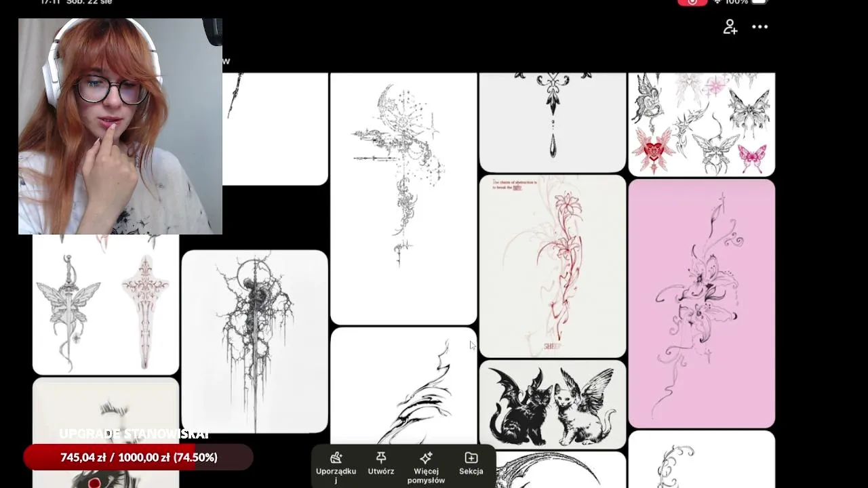Open Więcej pomysłów sparkle button
The height and width of the screenshot is (488, 868).
426,468
